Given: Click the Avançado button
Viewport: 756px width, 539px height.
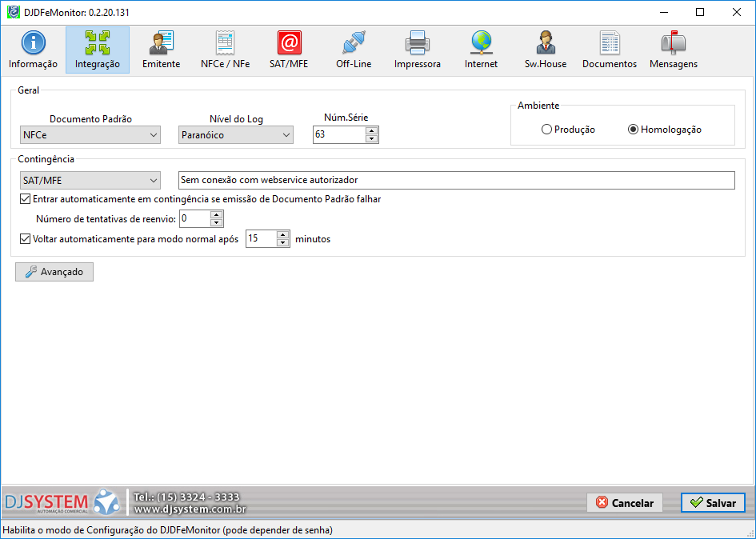Looking at the screenshot, I should pyautogui.click(x=54, y=272).
